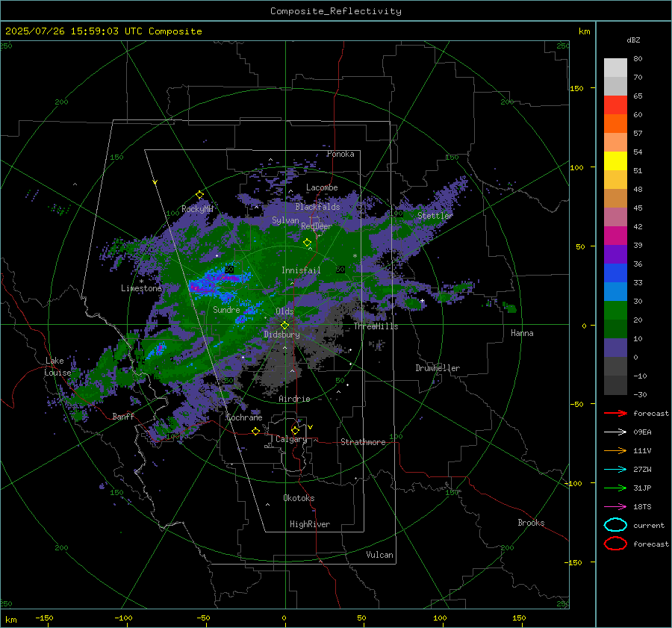Click the red forecast arrow in legend
672x628 pixels.
click(x=615, y=413)
